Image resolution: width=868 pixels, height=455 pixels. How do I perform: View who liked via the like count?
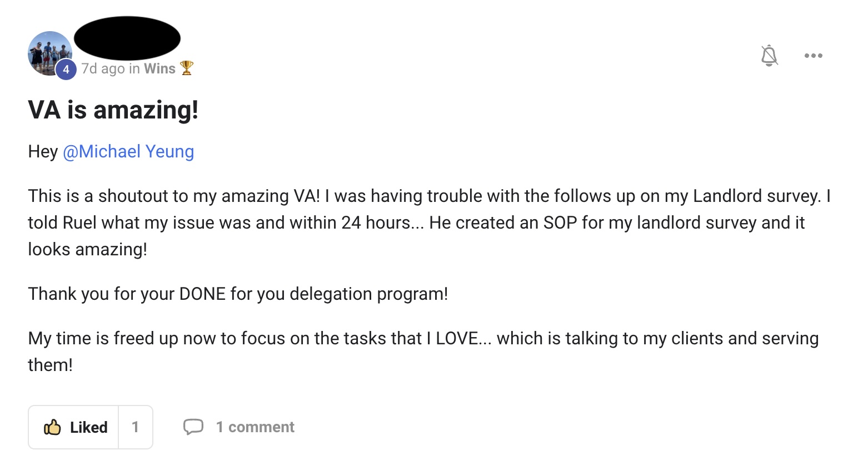pyautogui.click(x=135, y=427)
